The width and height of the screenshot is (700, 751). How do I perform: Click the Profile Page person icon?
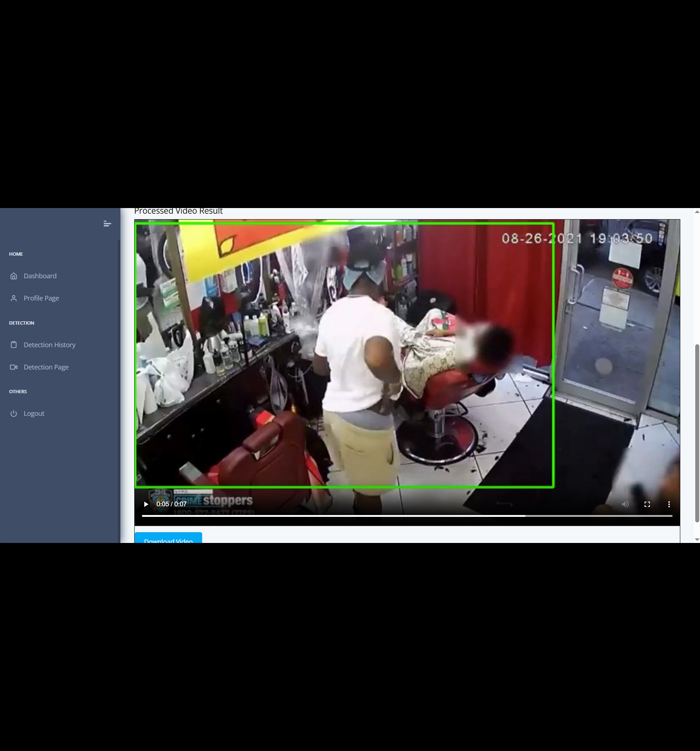coord(14,298)
